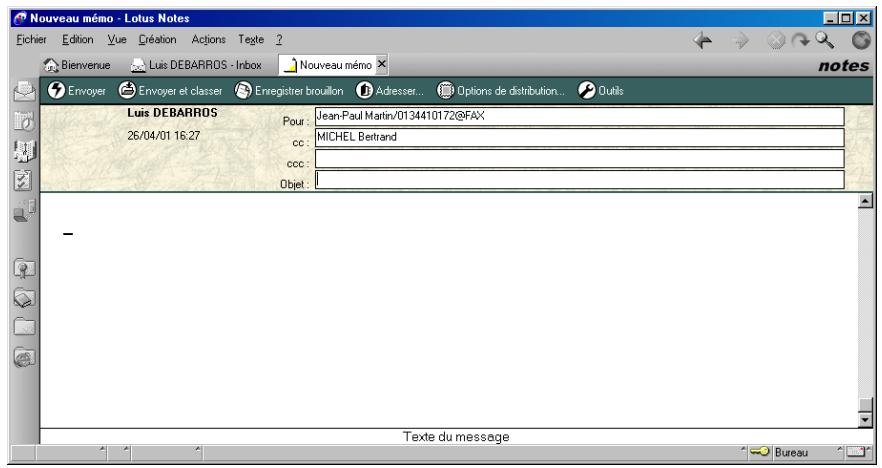Click the Enregistrer brouillon icon
This screenshot has width=882, height=468.
pos(243,90)
